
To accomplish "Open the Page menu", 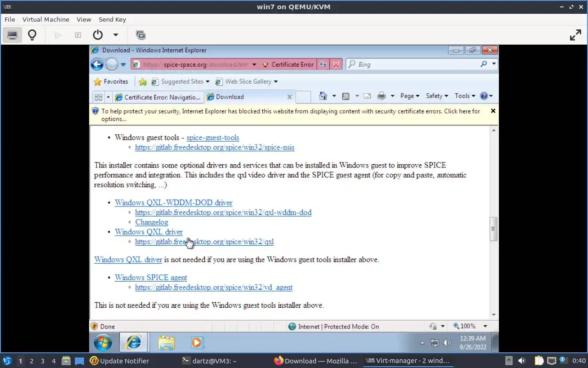I will tap(410, 96).
